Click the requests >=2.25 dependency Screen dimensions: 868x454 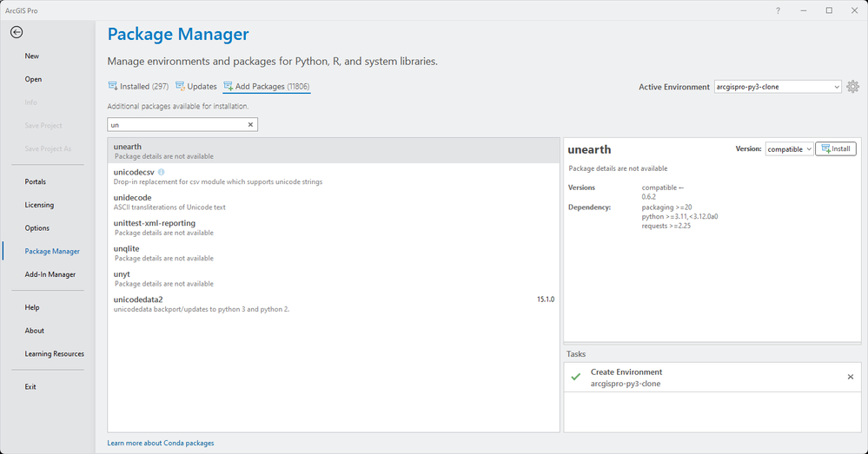[666, 226]
